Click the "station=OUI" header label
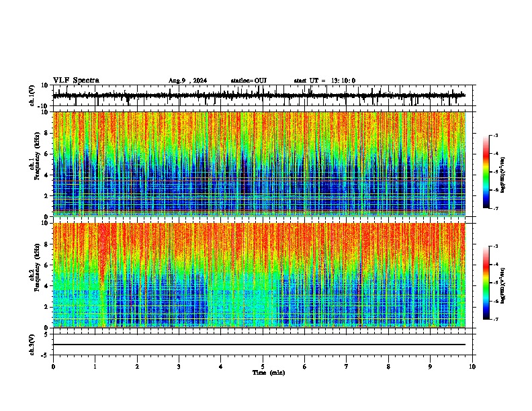Image resolution: width=532 pixels, height=411 pixels. point(249,81)
